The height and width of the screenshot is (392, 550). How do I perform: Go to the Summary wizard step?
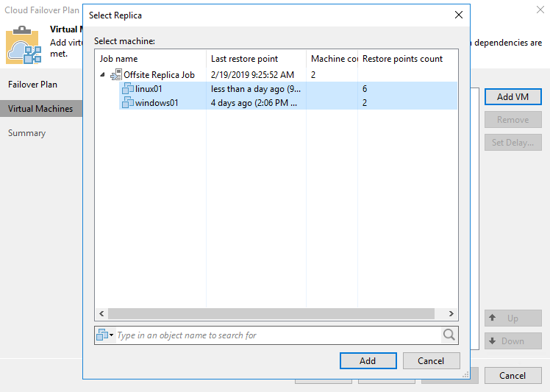tap(26, 133)
